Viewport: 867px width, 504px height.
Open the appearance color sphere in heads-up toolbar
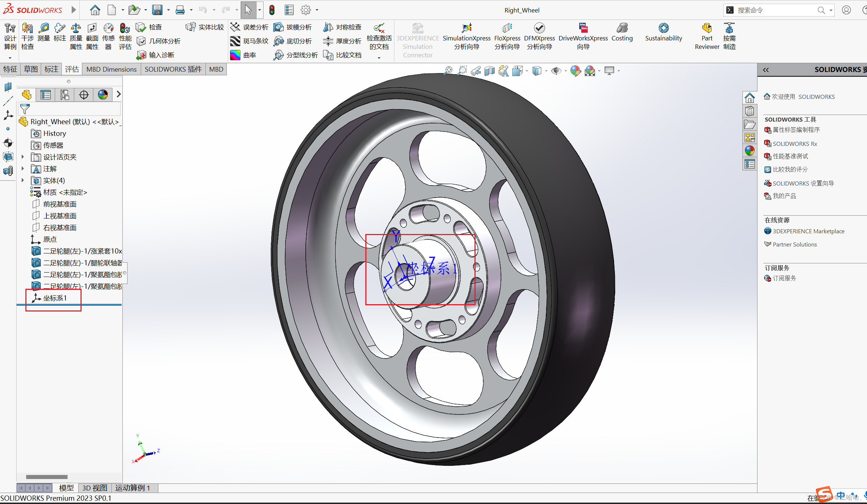(575, 71)
